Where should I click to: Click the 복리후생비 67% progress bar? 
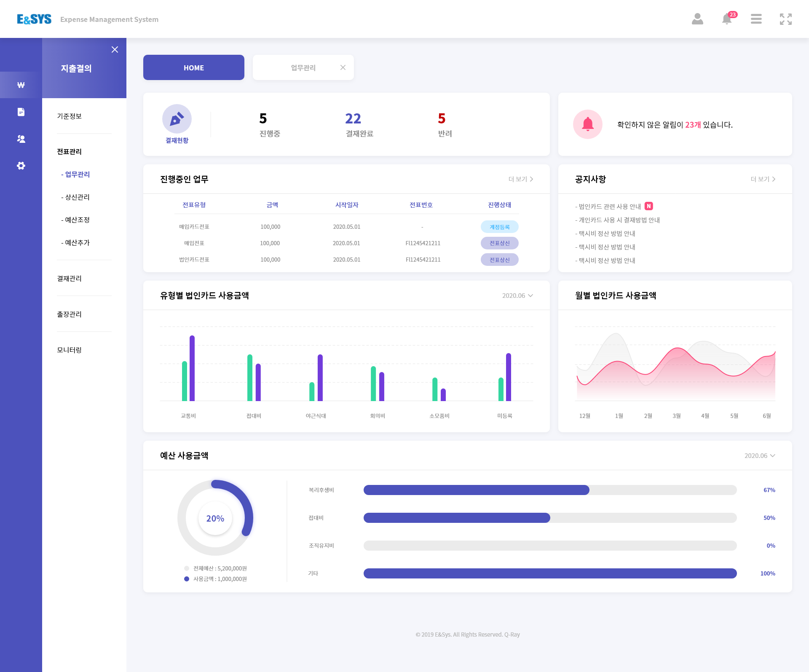click(550, 490)
